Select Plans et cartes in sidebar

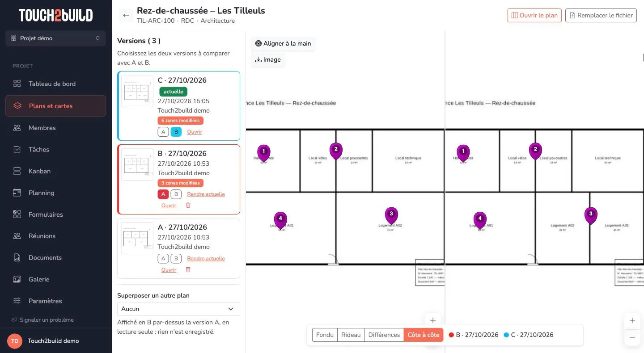tap(55, 106)
